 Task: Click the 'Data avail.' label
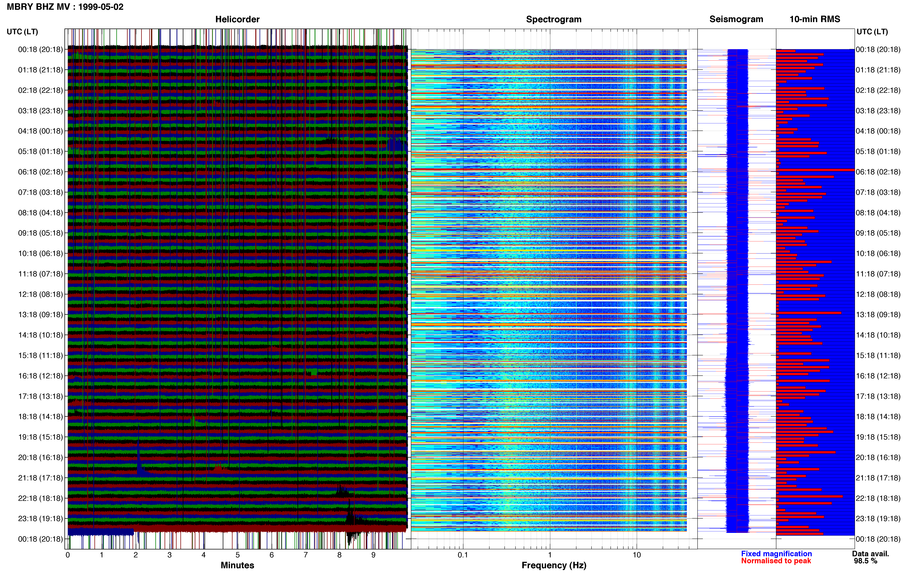(x=870, y=554)
